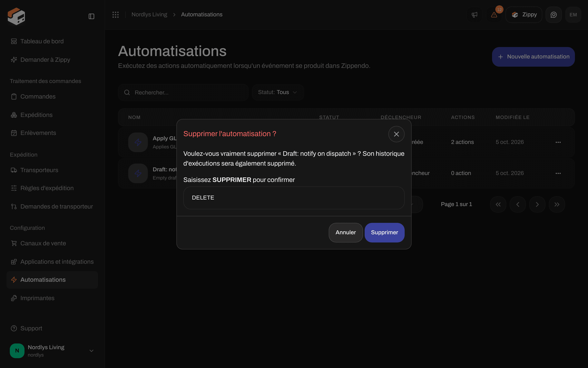Click the ACTIONS column header

(463, 117)
